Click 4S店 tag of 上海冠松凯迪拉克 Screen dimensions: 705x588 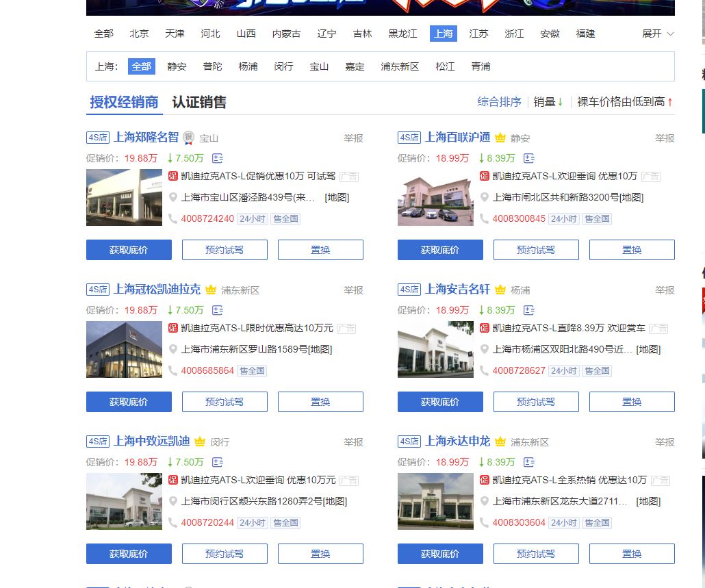point(98,290)
